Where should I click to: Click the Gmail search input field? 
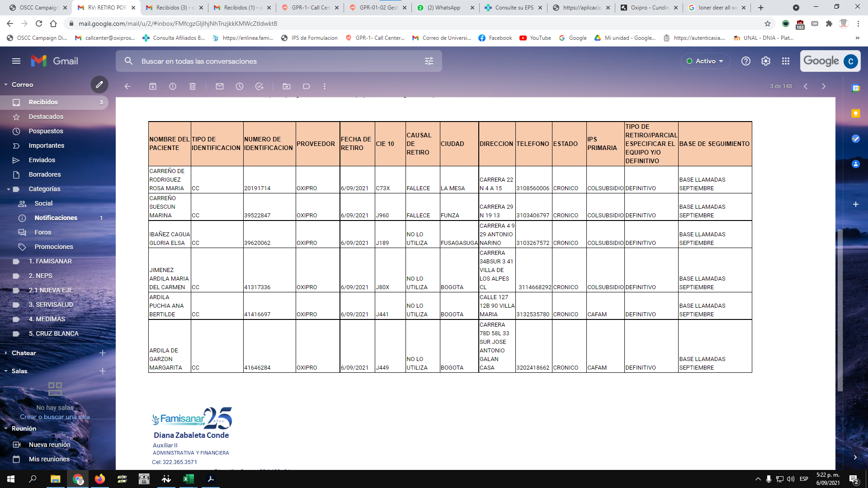point(279,61)
